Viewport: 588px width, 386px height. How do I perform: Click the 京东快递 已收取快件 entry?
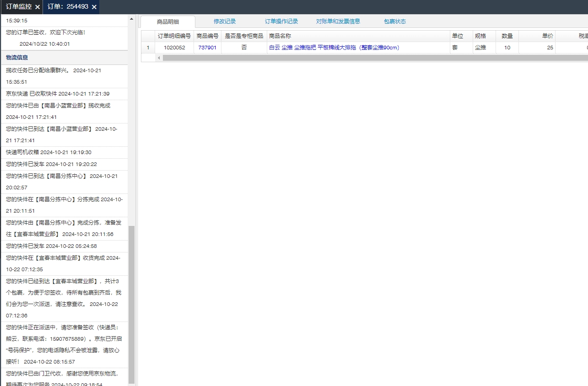(x=65, y=94)
